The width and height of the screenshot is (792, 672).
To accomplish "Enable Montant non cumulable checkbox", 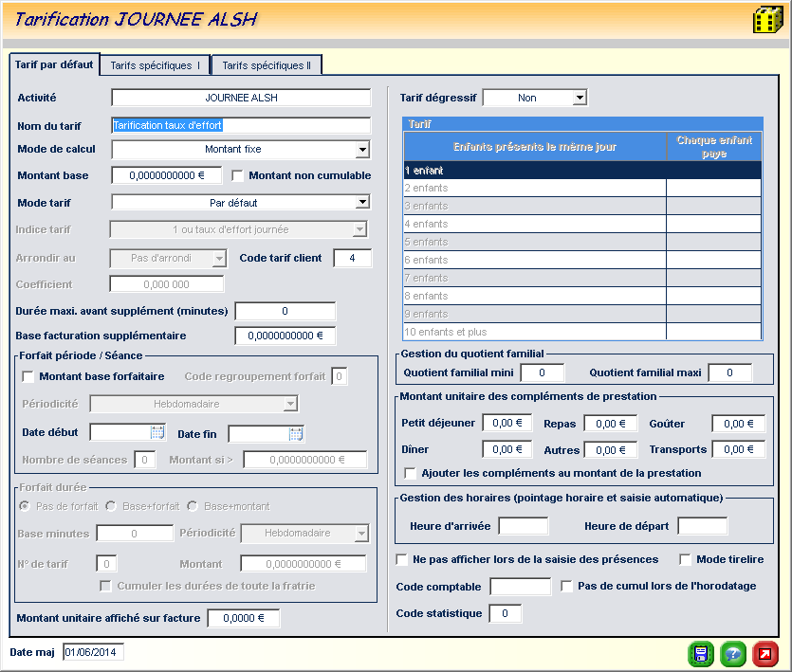I will click(x=238, y=175).
